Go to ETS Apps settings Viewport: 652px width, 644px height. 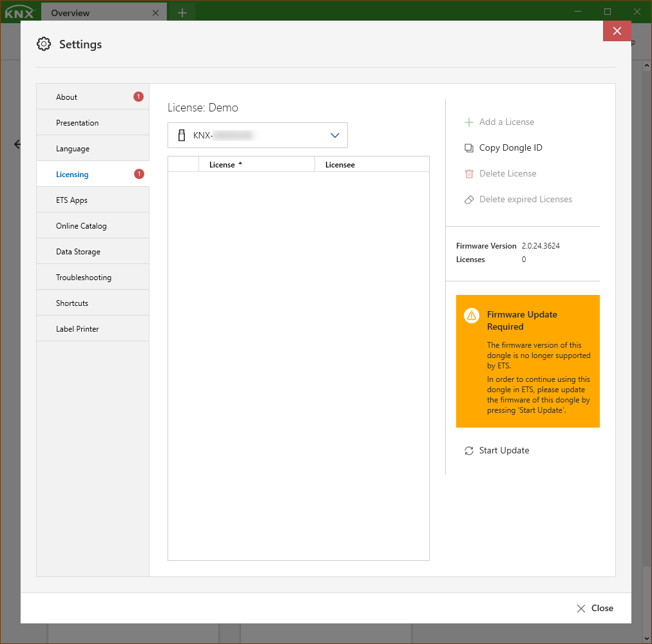pos(93,200)
